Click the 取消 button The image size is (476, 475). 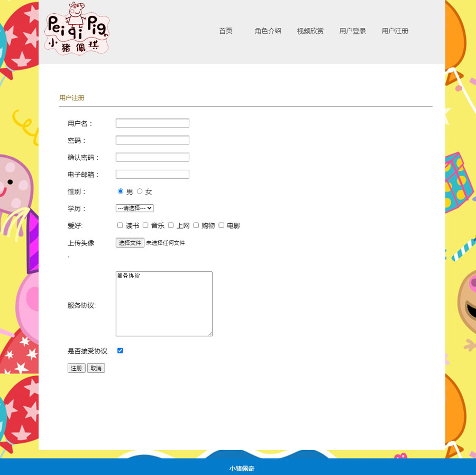coord(96,368)
